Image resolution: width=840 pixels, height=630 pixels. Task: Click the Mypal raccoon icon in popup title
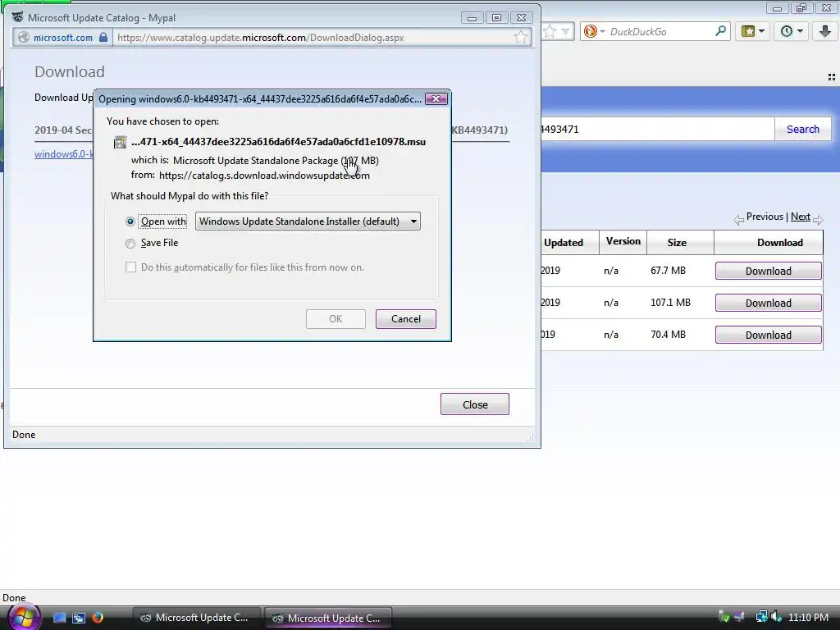tap(18, 17)
